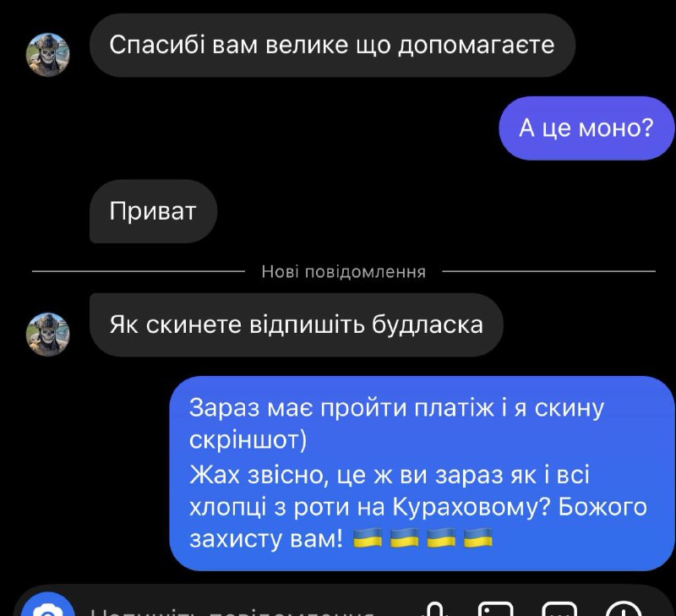Click the word 'допомагаєте' in top message
Viewport: 676px width, 616px height.
(476, 46)
